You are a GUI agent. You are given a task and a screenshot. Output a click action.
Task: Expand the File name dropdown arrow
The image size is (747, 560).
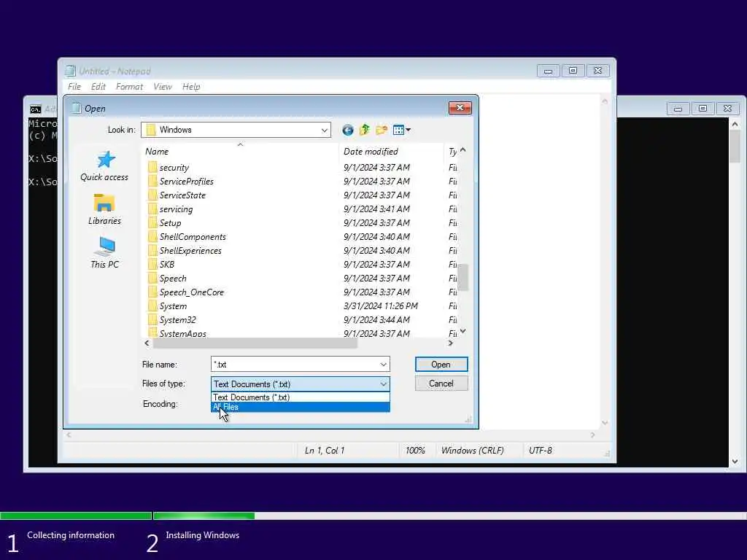pyautogui.click(x=384, y=365)
